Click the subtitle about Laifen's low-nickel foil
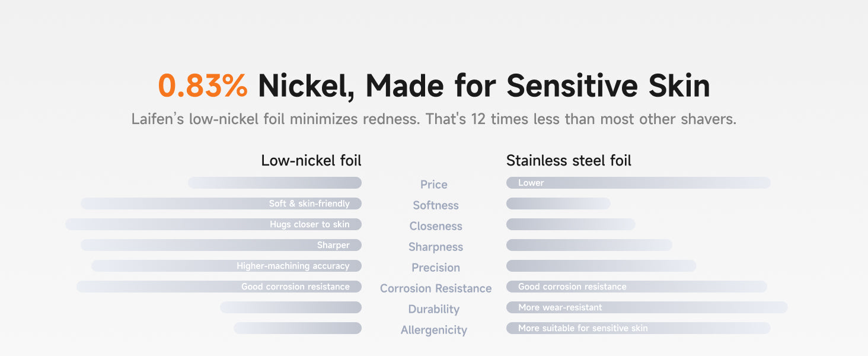Image resolution: width=868 pixels, height=356 pixels. pyautogui.click(x=433, y=119)
